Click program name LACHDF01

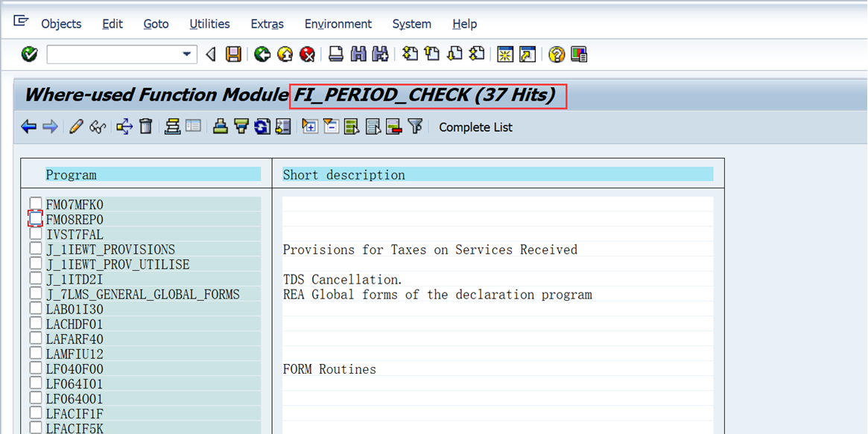click(x=75, y=324)
